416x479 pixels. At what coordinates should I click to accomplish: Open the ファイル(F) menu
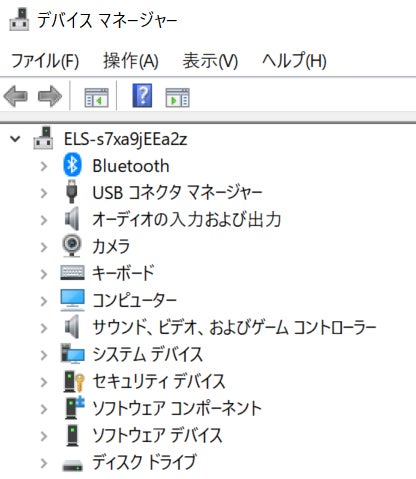coord(45,61)
